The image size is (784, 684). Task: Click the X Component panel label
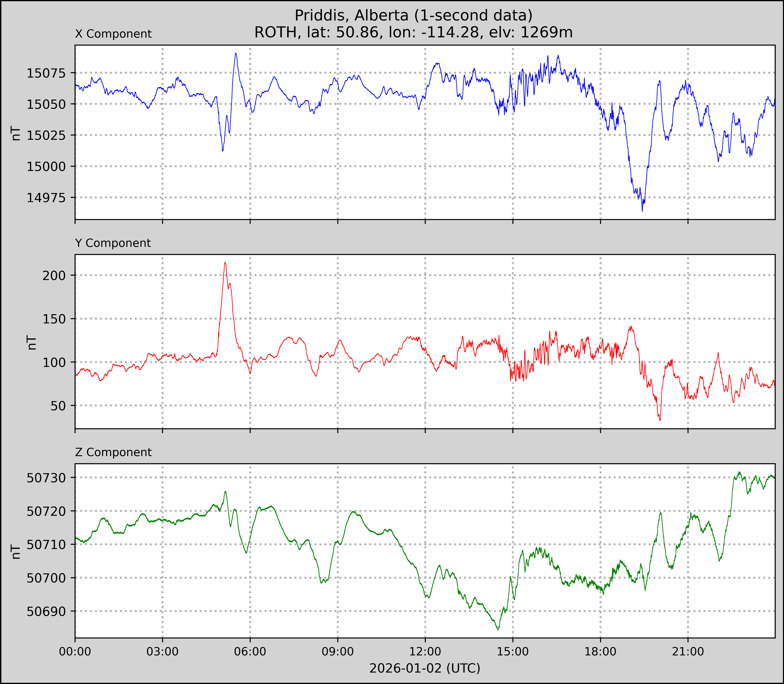coord(113,34)
